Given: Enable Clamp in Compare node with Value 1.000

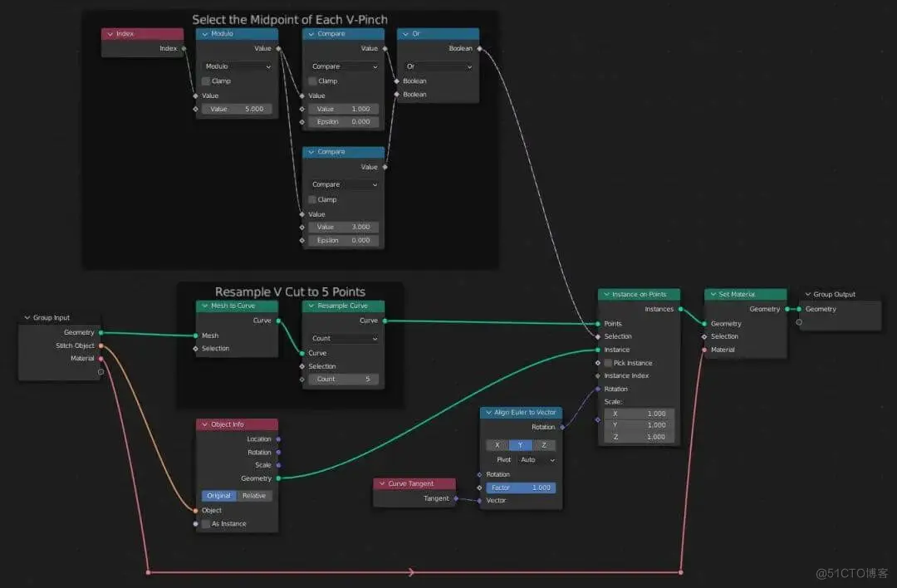Looking at the screenshot, I should [312, 81].
